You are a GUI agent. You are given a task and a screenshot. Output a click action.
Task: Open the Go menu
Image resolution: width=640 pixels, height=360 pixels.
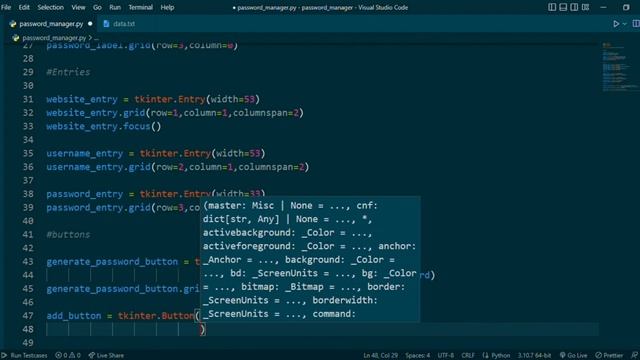97,7
